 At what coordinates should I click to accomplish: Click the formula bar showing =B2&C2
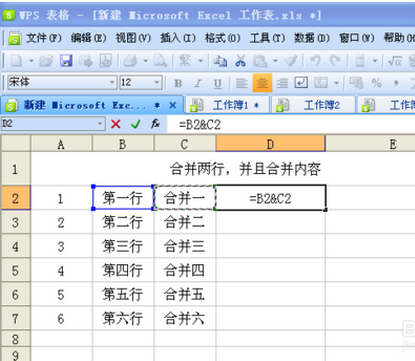click(290, 124)
